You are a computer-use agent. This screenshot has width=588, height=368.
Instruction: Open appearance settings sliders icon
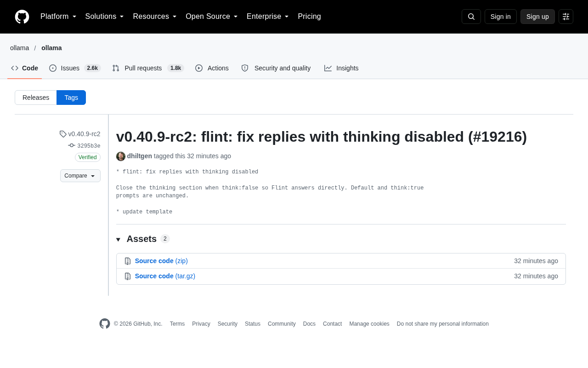coord(566,17)
